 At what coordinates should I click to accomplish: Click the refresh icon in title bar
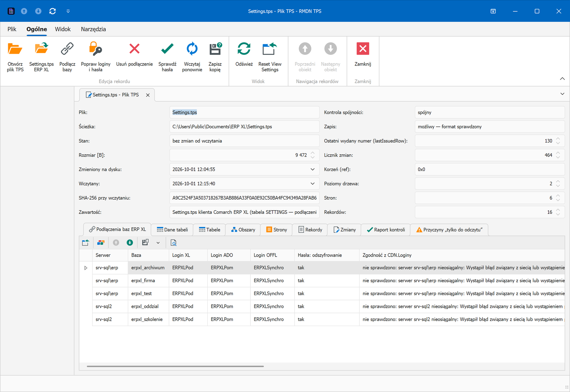pos(52,11)
